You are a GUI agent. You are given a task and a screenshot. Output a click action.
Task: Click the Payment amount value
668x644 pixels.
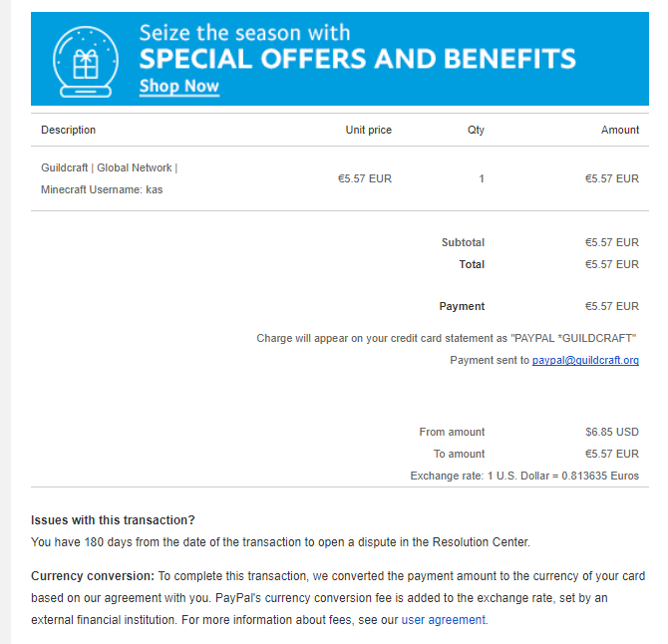point(612,306)
